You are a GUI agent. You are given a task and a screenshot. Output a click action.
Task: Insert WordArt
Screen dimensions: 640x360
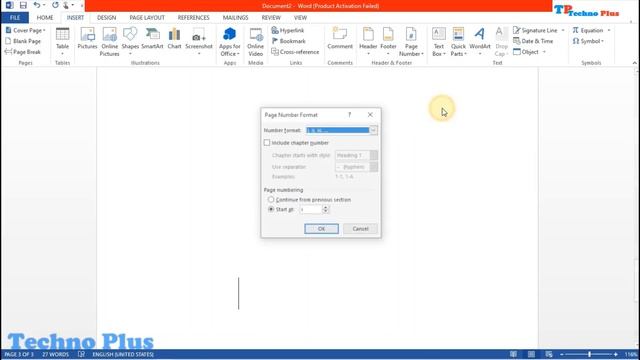[480, 41]
